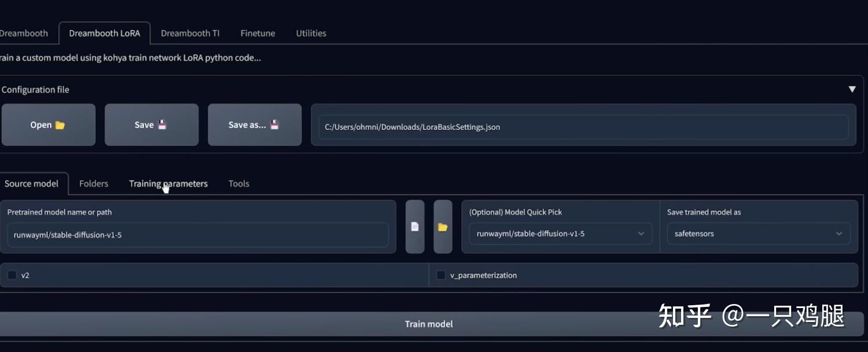Enable the v2 checkbox

pyautogui.click(x=12, y=275)
